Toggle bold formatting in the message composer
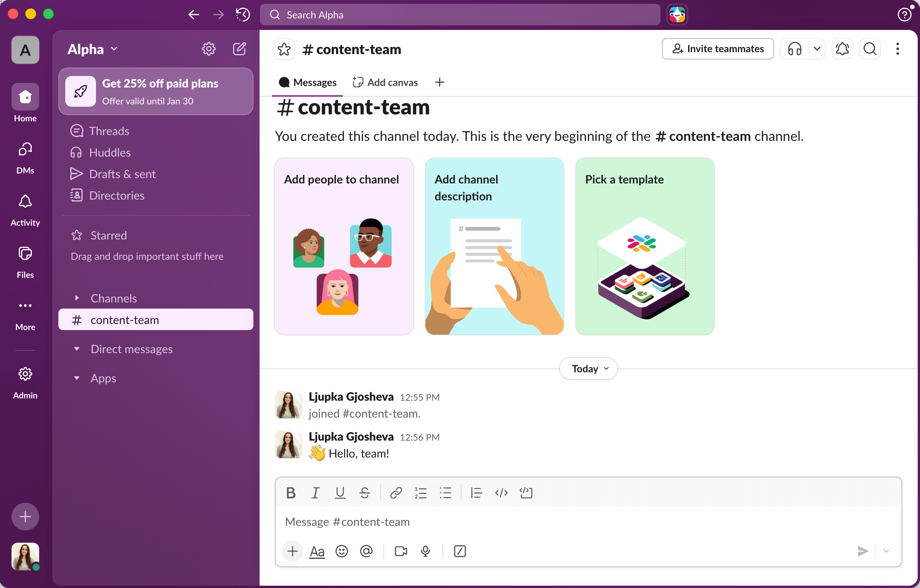 291,493
